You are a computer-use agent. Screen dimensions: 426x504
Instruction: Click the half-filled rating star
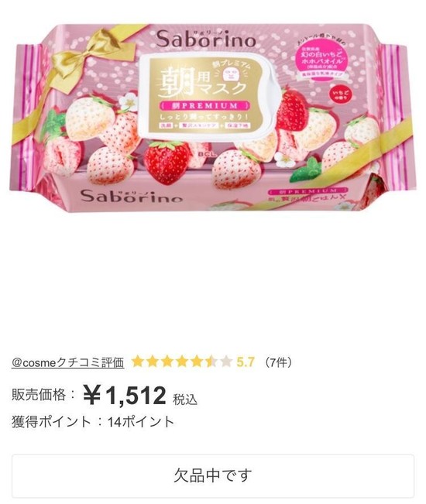[x=211, y=362]
